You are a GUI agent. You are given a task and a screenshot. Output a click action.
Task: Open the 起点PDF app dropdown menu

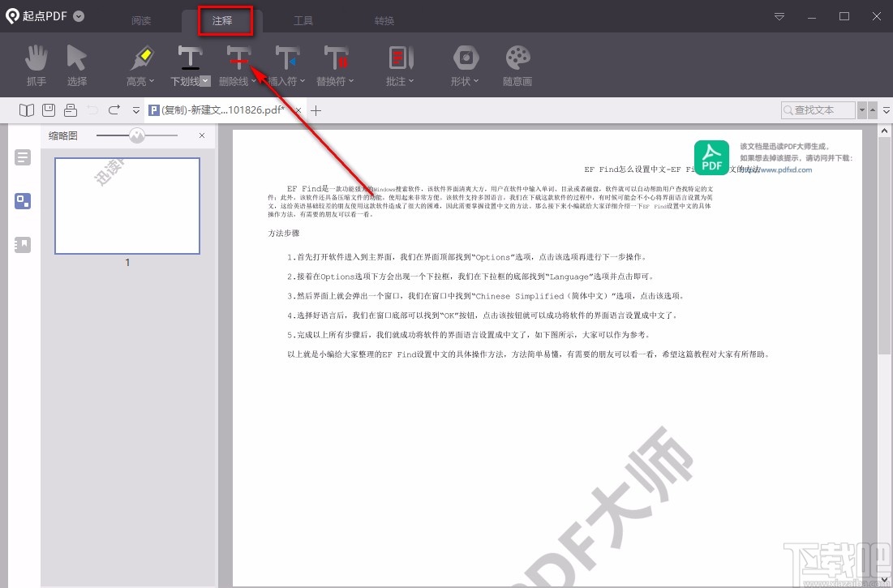click(x=79, y=16)
